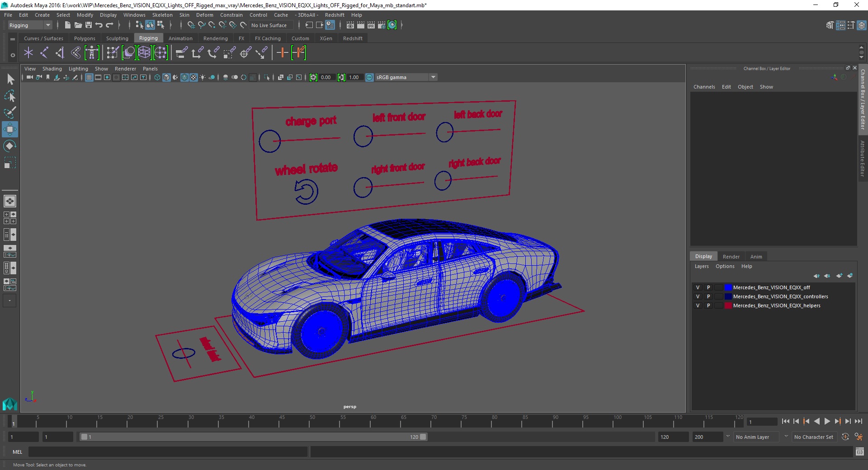Toggle visibility V of EQXX_helpers layer
The width and height of the screenshot is (868, 470).
point(698,305)
